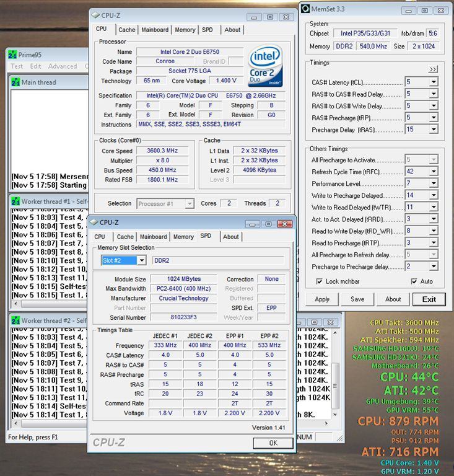The height and width of the screenshot is (476, 454).
Task: Toggle the Auto checkbox in MemSet
Action: [x=414, y=281]
